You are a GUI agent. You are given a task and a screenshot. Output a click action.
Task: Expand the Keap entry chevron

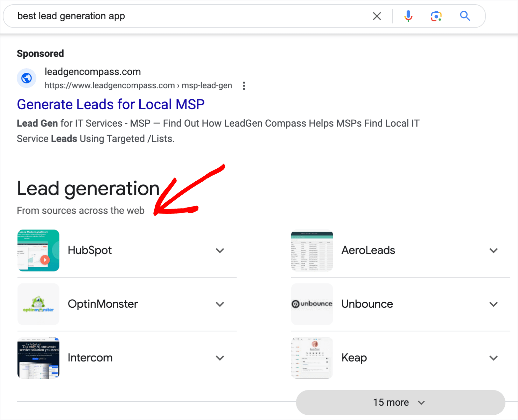click(x=493, y=358)
